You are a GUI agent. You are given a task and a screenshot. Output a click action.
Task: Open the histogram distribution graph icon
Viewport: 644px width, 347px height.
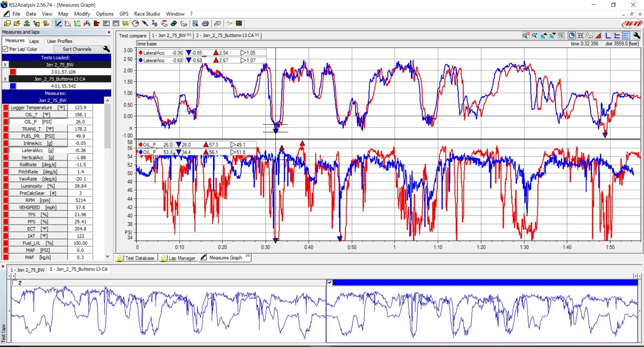click(68, 23)
